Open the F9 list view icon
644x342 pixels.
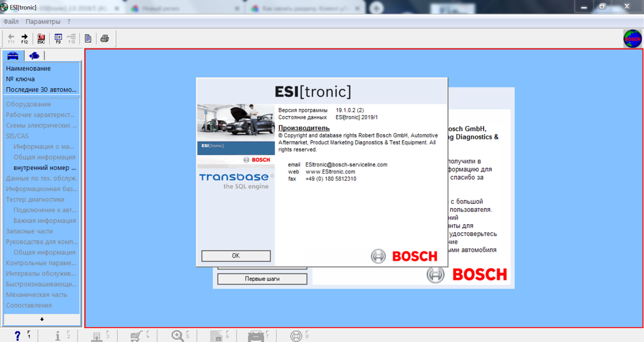coord(58,38)
